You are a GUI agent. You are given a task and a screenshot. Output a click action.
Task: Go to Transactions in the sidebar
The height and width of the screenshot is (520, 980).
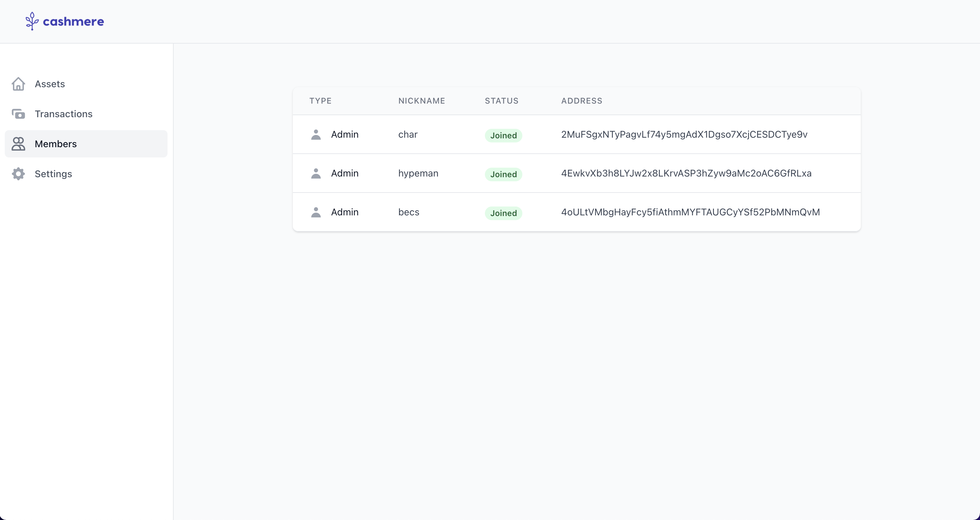pyautogui.click(x=64, y=114)
